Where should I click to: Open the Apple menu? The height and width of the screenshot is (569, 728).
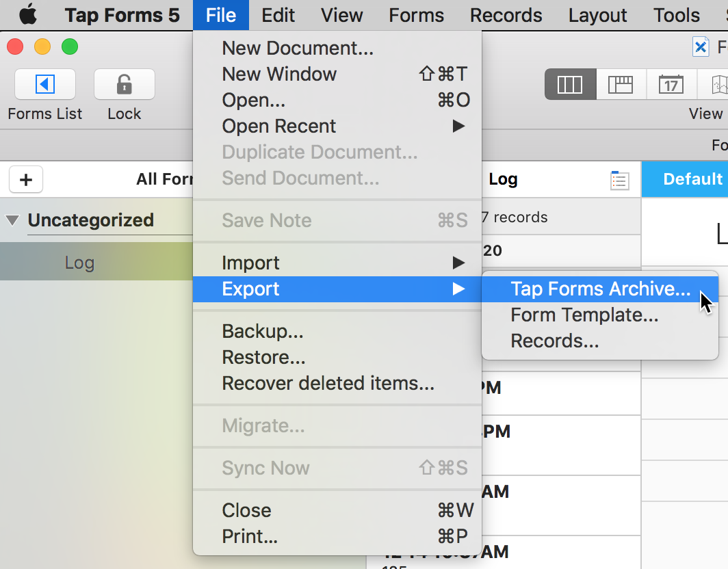(x=28, y=14)
